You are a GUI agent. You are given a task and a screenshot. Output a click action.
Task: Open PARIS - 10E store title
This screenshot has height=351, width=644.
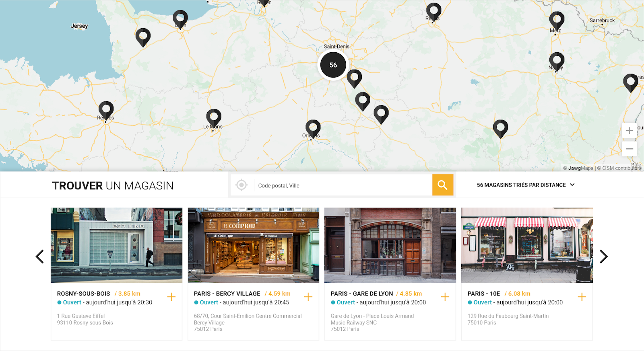(484, 294)
